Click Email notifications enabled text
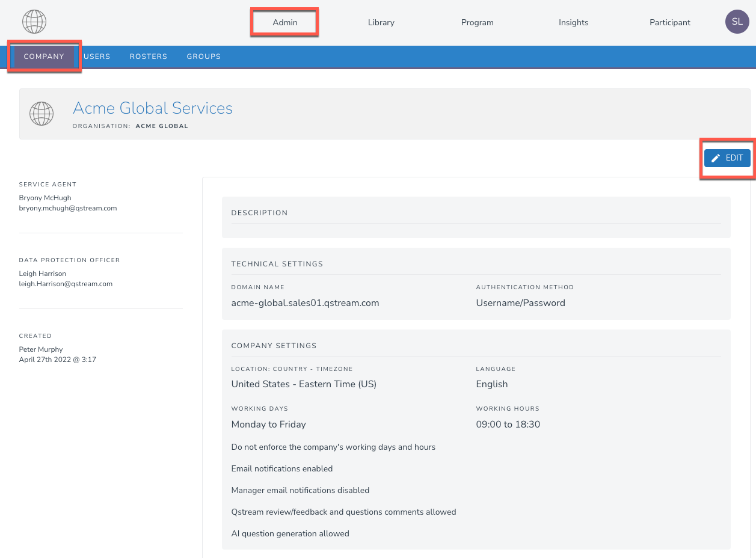This screenshot has height=558, width=756. 282,468
